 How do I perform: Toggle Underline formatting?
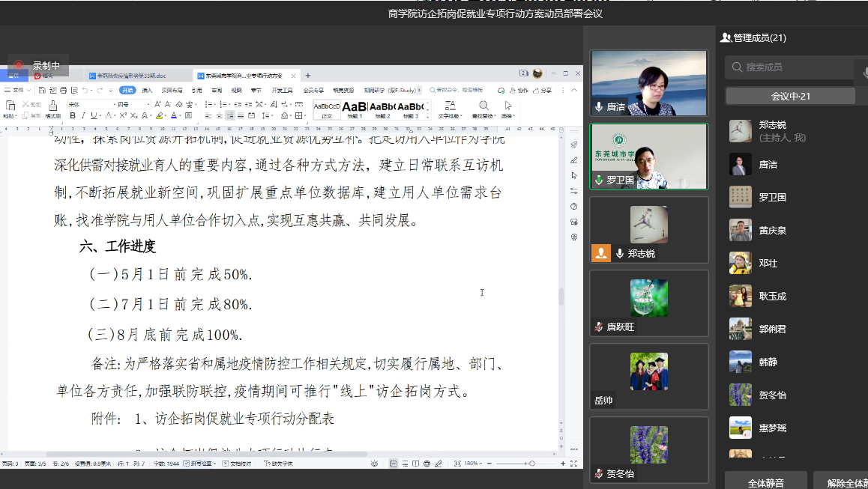[x=94, y=115]
